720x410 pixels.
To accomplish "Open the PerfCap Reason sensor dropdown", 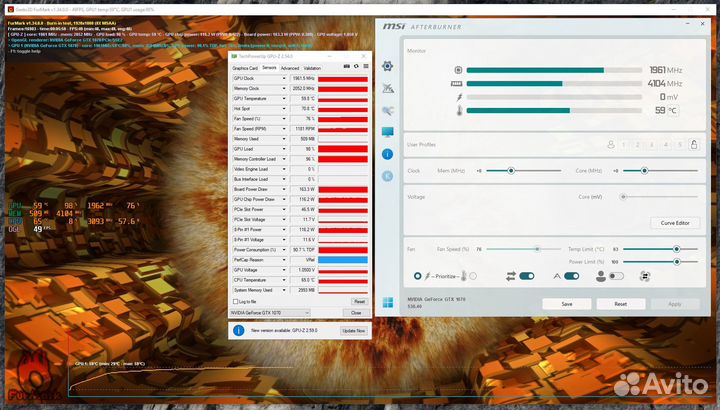I will click(x=284, y=260).
